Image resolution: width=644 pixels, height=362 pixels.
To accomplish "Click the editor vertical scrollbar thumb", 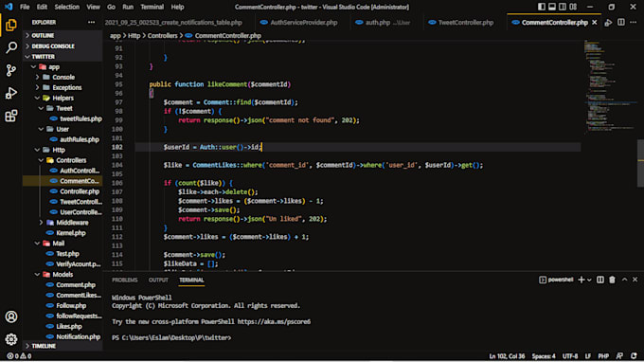I will [640, 163].
